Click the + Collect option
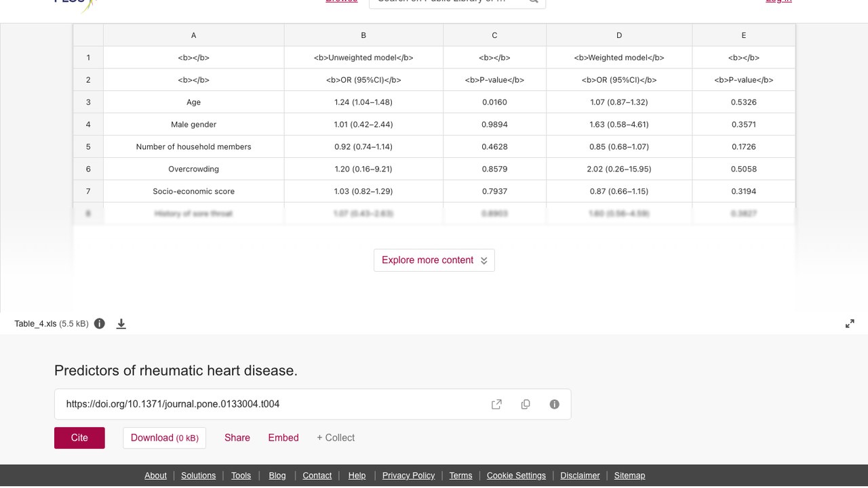 pos(336,438)
